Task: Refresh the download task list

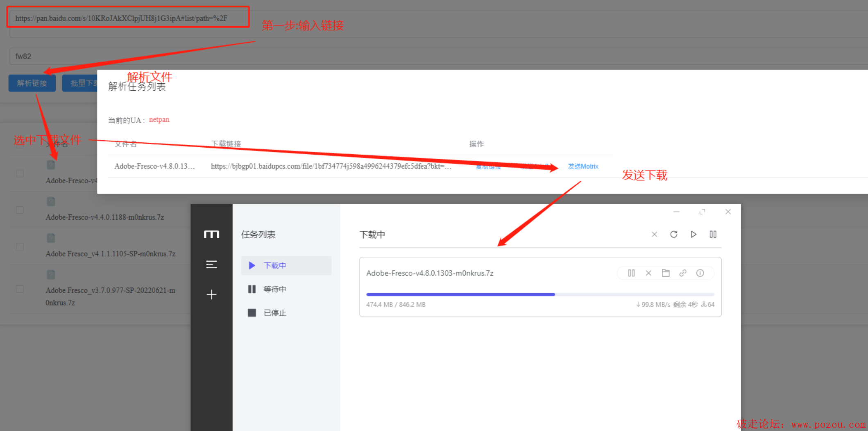Action: tap(673, 234)
